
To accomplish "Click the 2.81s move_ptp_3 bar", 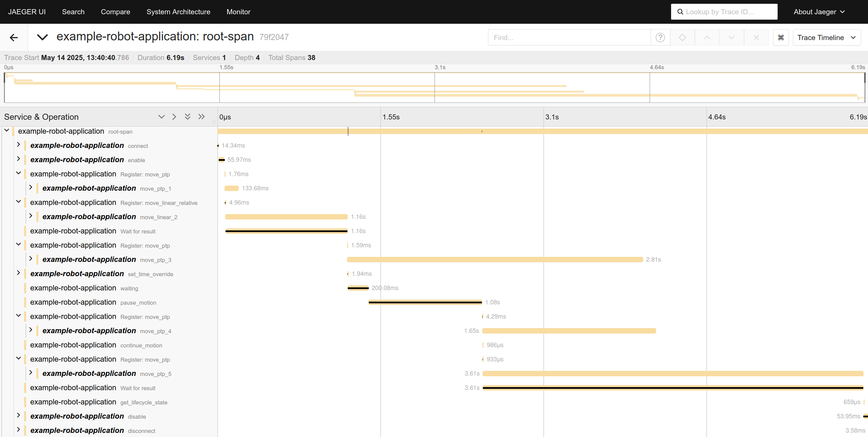I will pos(495,260).
